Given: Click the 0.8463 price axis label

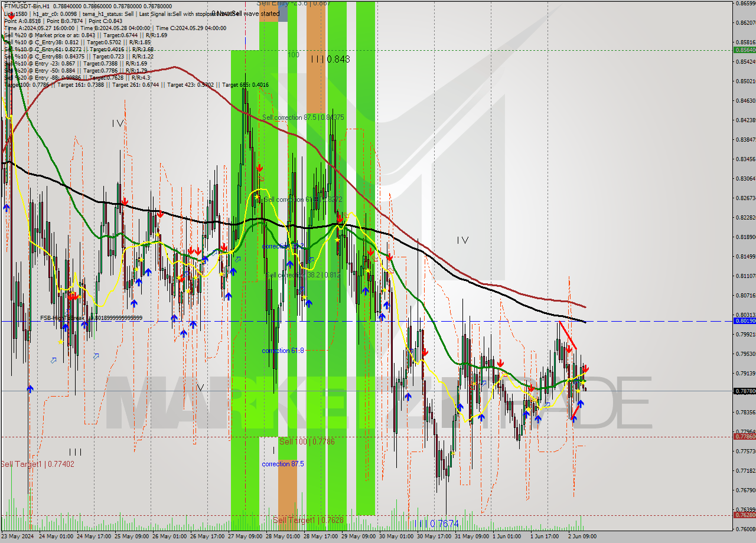Looking at the screenshot, I should 745,100.
